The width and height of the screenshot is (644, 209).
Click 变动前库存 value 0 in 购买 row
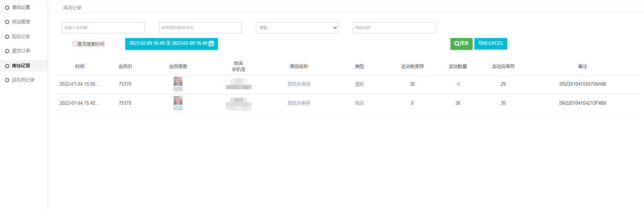[x=413, y=103]
